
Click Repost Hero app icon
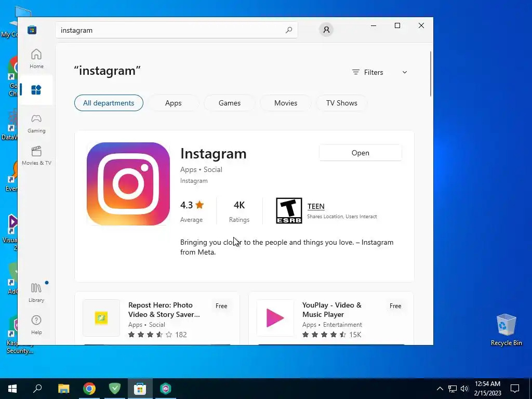click(x=101, y=318)
